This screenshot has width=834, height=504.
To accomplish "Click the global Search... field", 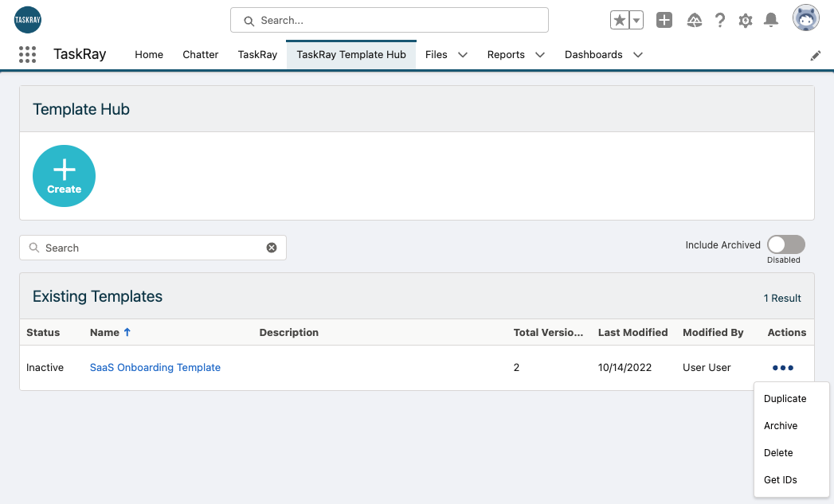I will pos(390,20).
